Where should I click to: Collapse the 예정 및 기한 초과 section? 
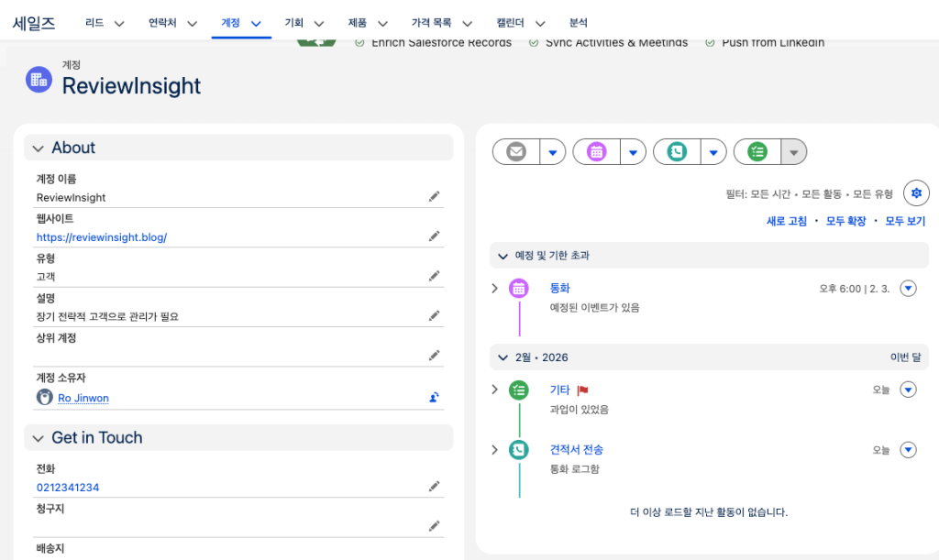[503, 256]
